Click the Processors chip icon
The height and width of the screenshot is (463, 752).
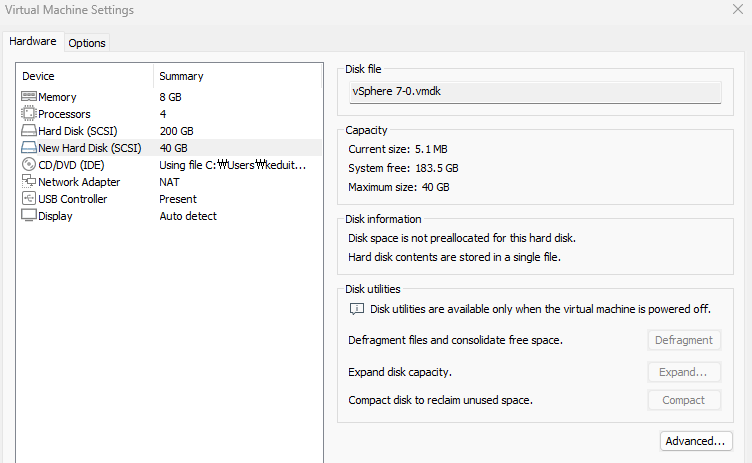[29, 114]
